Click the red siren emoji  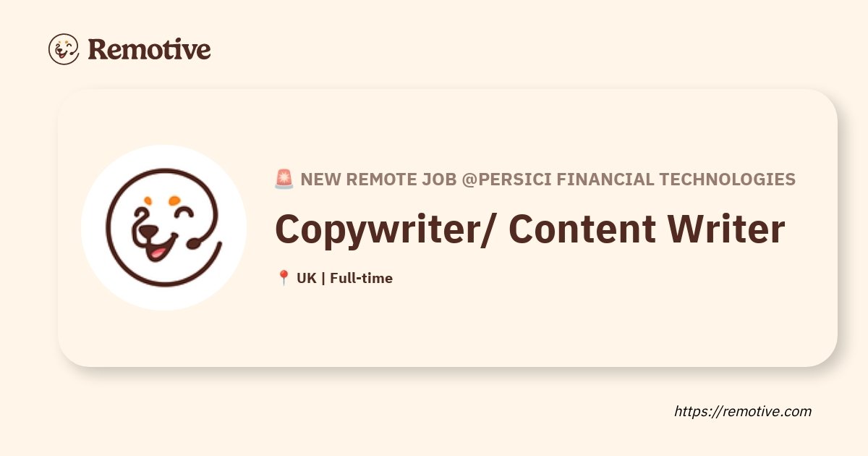click(x=284, y=180)
